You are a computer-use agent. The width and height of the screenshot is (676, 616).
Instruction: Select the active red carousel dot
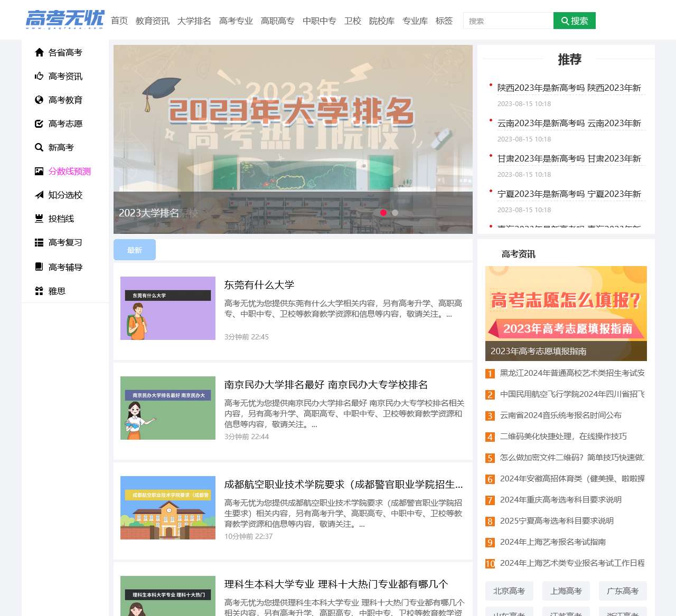point(384,213)
